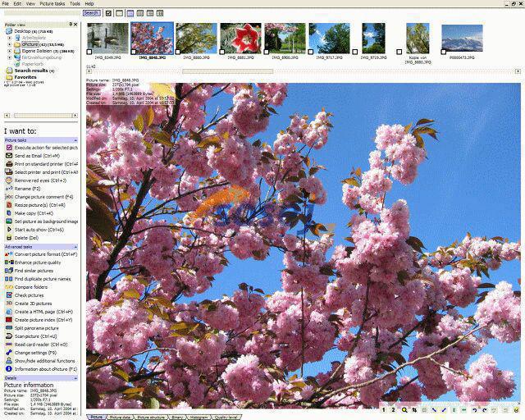Image resolution: width=525 pixels, height=420 pixels.
Task: Select the red tulip IMG_8881.JPG thumbnail
Action: [240, 39]
